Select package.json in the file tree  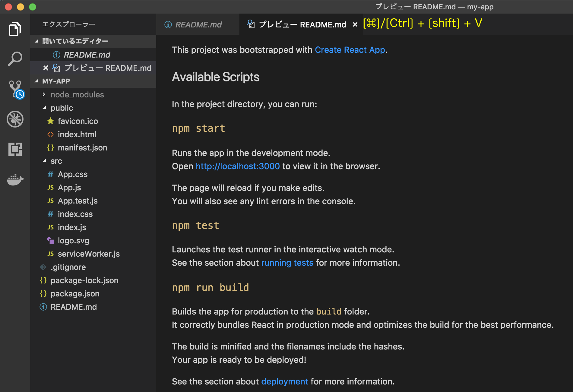[x=75, y=293]
